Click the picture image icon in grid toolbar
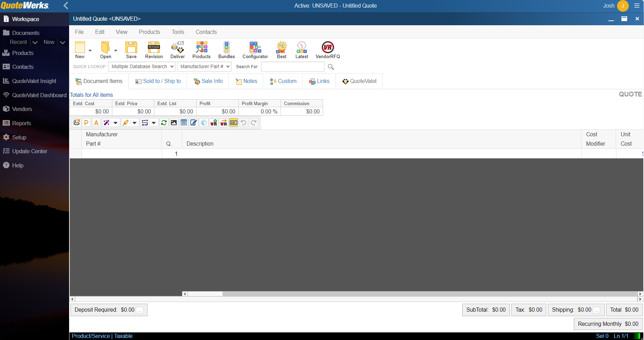 (174, 123)
